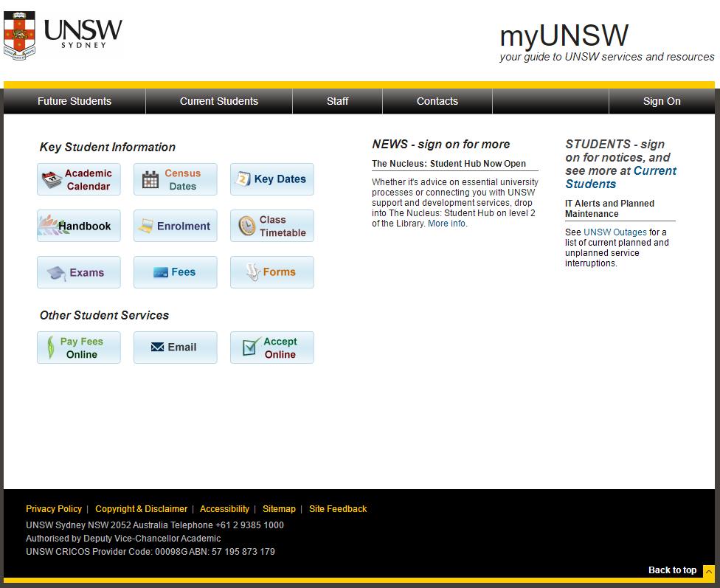Select the Future Students menu item
The height and width of the screenshot is (588, 720).
pyautogui.click(x=75, y=101)
